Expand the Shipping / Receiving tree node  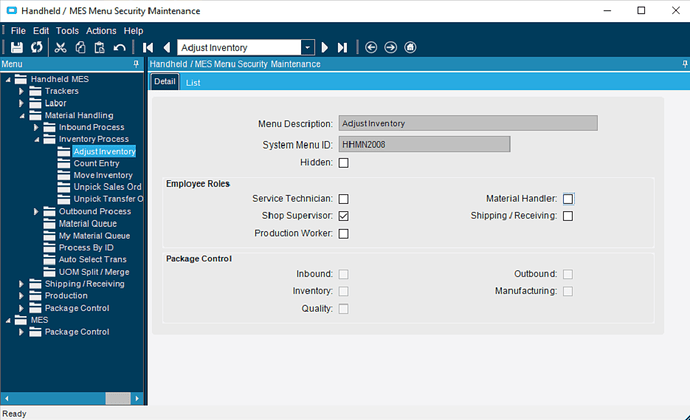tap(22, 284)
